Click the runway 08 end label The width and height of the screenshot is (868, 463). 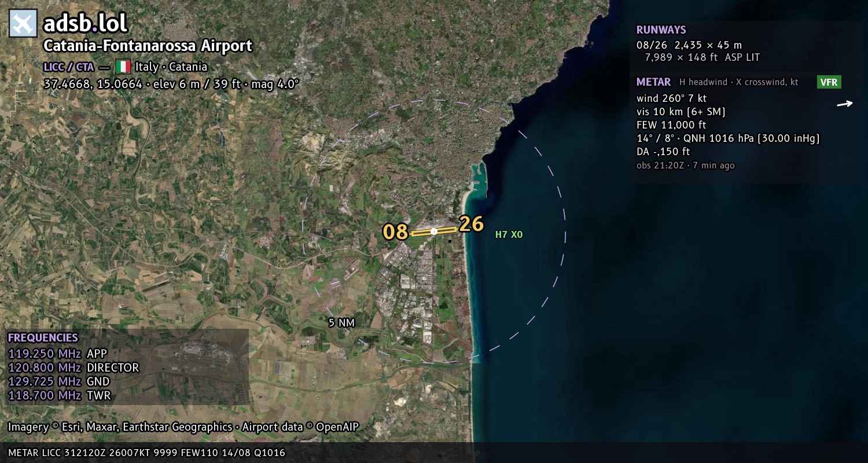pos(396,232)
